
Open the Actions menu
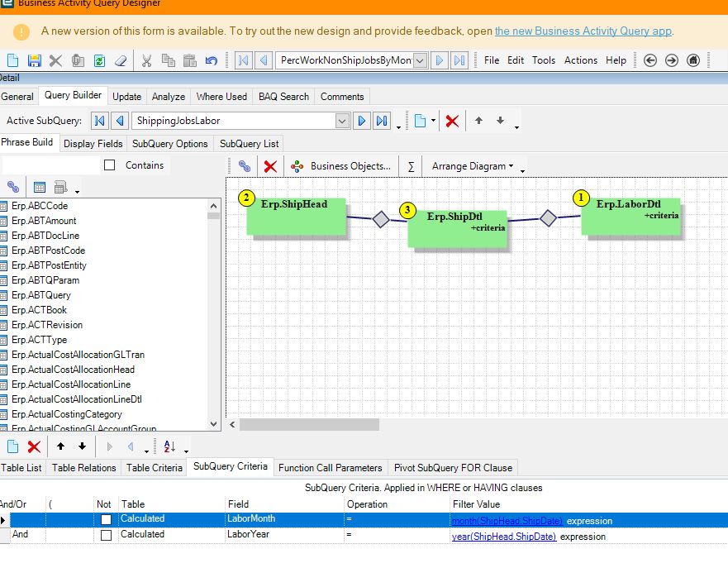tap(580, 60)
